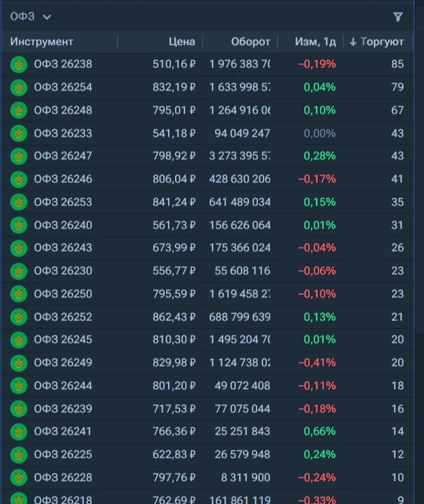Screen dimensions: 424x504
Task: Click the ОФЗ 26228 bond emblem icon
Action: click(18, 478)
